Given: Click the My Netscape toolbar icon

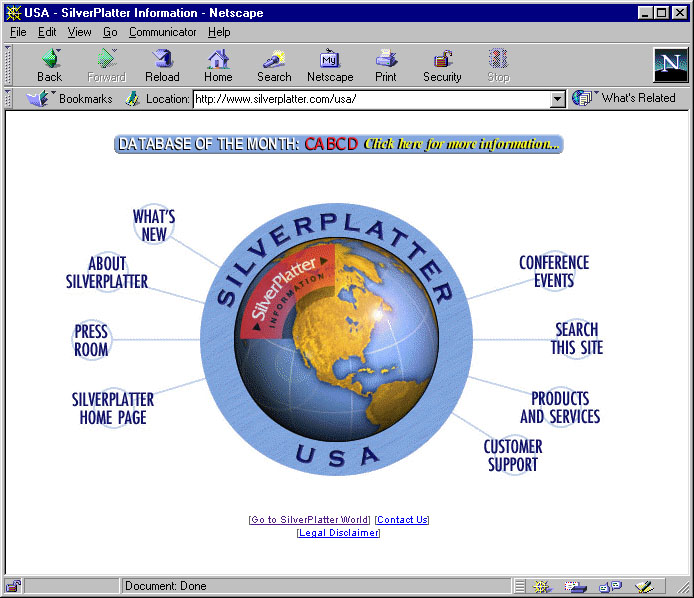Looking at the screenshot, I should [330, 64].
